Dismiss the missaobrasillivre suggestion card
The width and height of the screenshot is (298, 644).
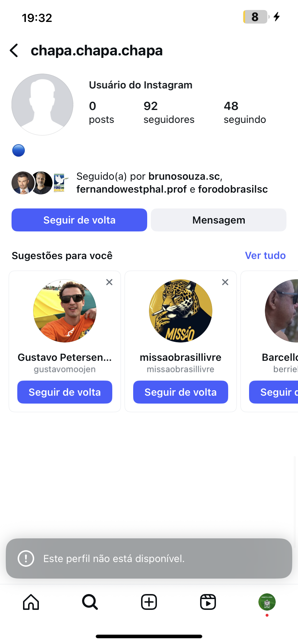pos(225,282)
